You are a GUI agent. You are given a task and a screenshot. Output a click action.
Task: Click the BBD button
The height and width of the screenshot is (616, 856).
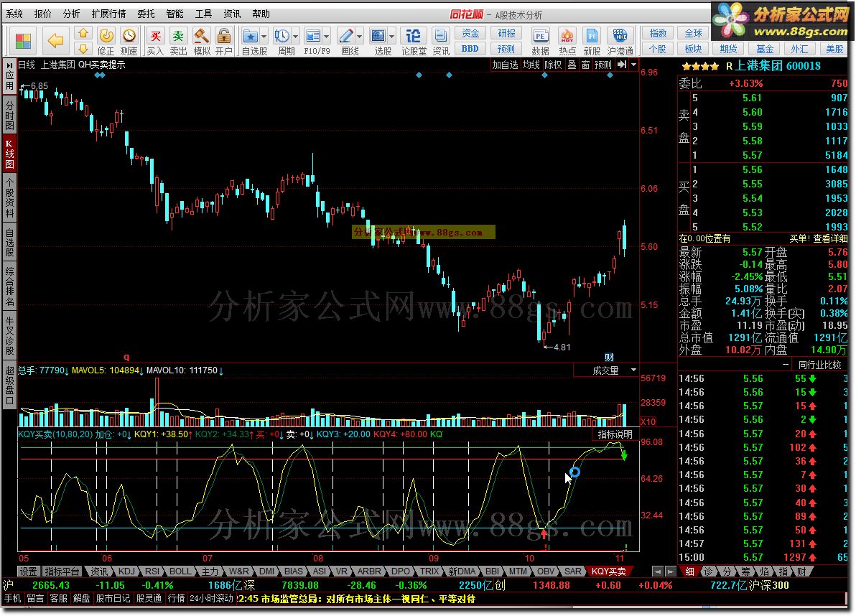pos(470,49)
